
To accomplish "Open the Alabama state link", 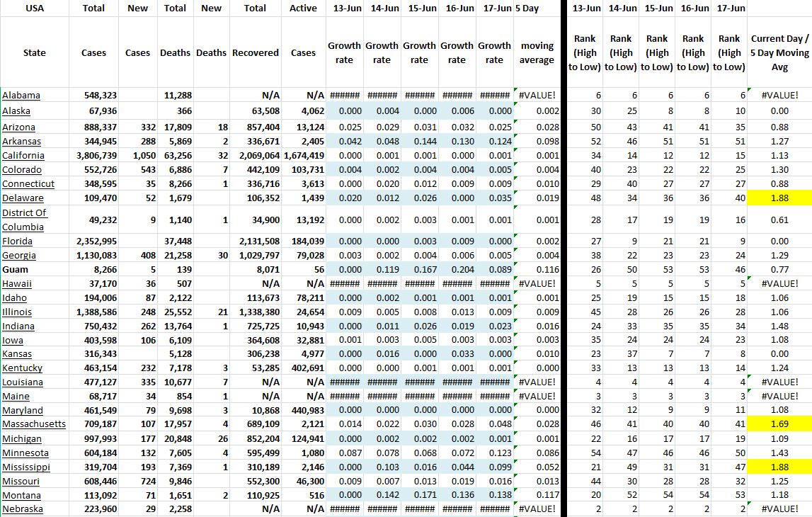I will pos(21,96).
